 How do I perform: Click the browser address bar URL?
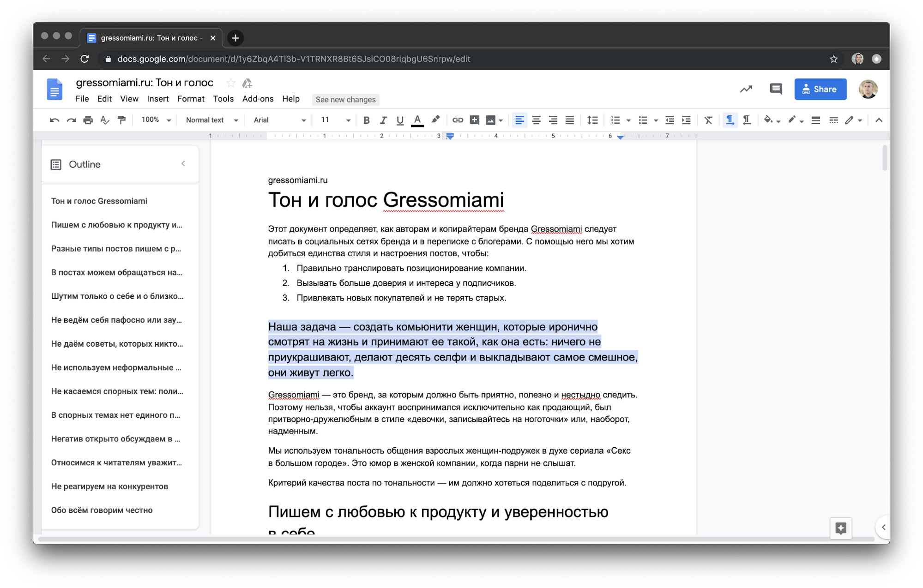(294, 59)
